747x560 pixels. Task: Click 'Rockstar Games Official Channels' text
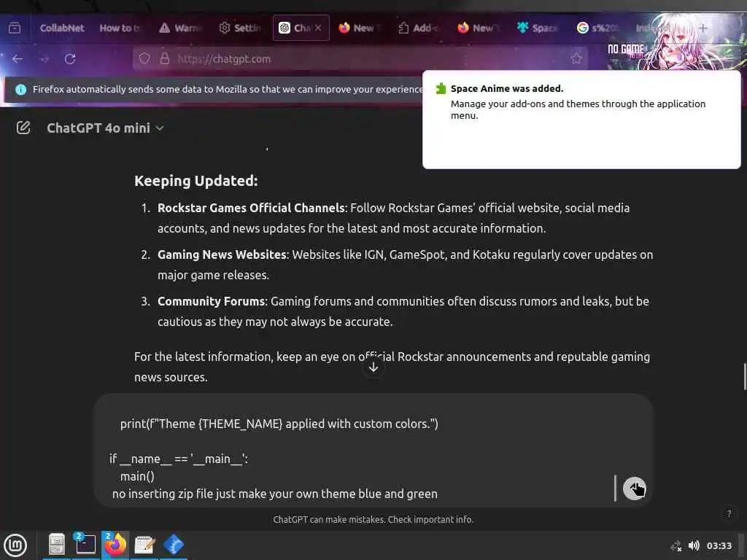[x=251, y=208]
